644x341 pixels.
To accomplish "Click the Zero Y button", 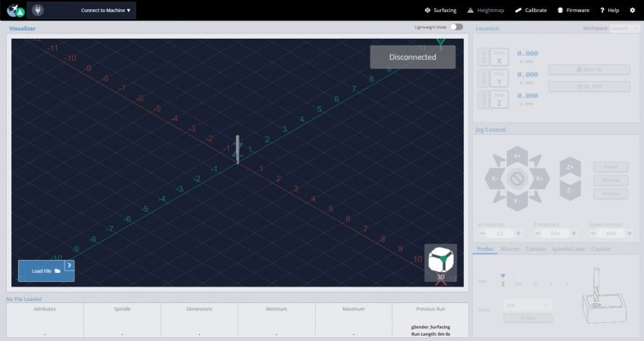I will [x=499, y=78].
